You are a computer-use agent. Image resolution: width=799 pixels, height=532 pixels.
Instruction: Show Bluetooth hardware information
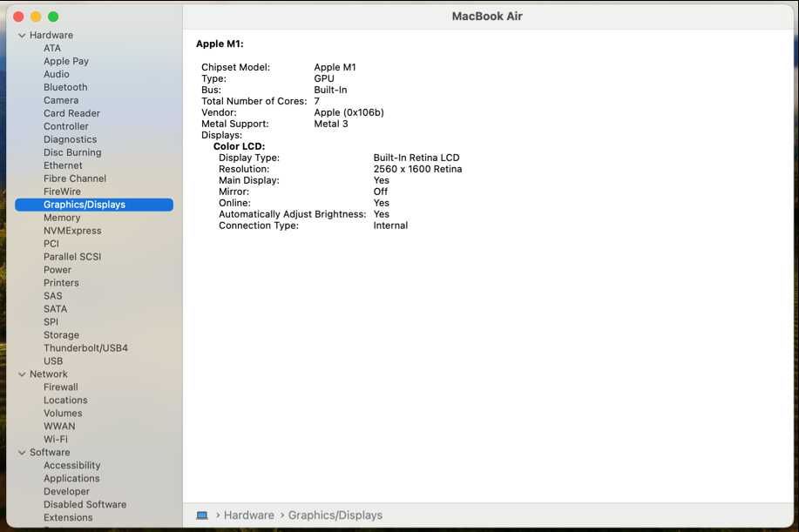[65, 87]
